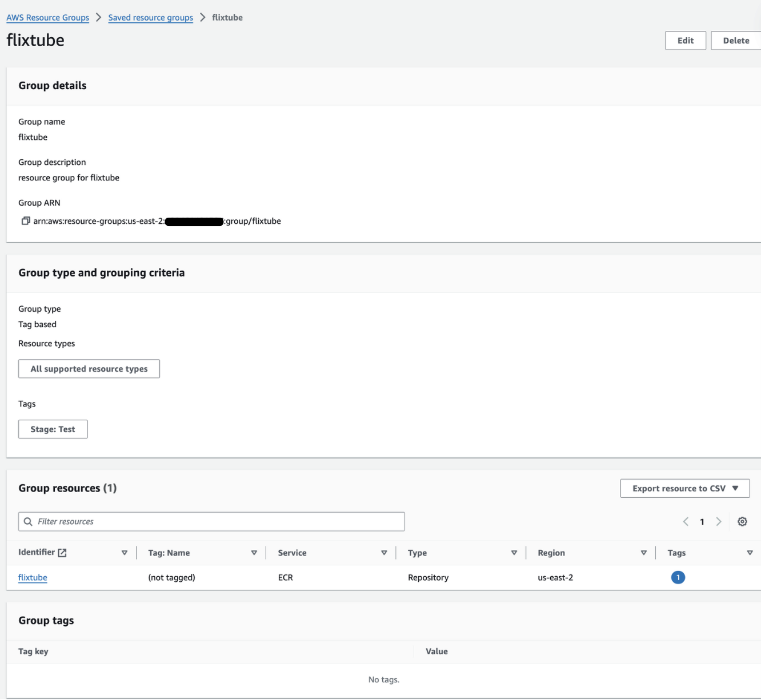This screenshot has height=700, width=761.
Task: Click 'resource group for flixtube' description
Action: click(69, 178)
